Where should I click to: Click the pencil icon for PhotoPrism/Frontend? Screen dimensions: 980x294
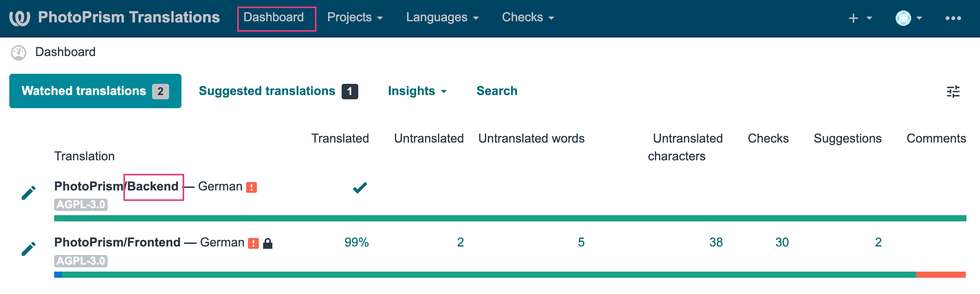[x=29, y=248]
